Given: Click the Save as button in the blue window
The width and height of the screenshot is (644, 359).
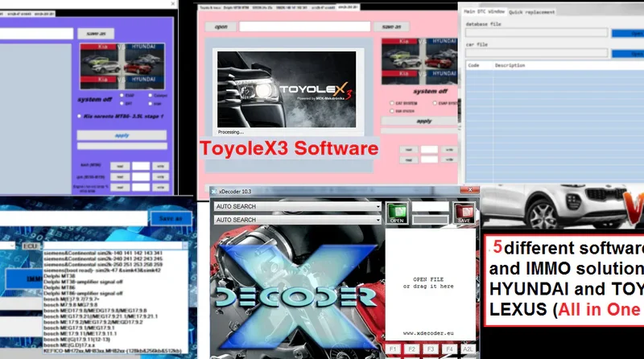Looking at the screenshot, I should pyautogui.click(x=170, y=218).
